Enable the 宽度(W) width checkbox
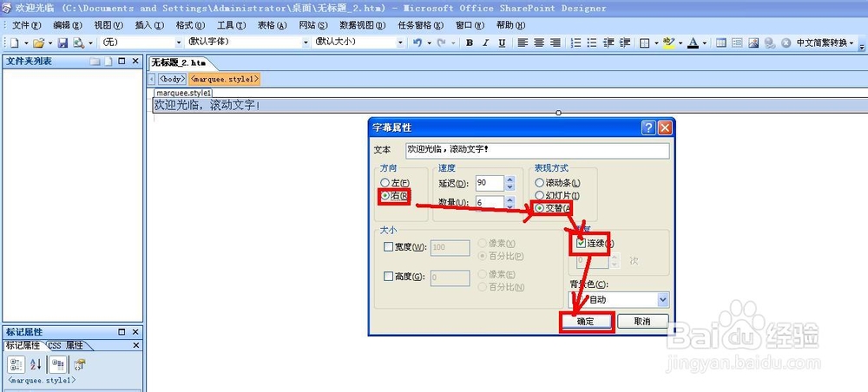Image resolution: width=868 pixels, height=392 pixels. (x=388, y=247)
